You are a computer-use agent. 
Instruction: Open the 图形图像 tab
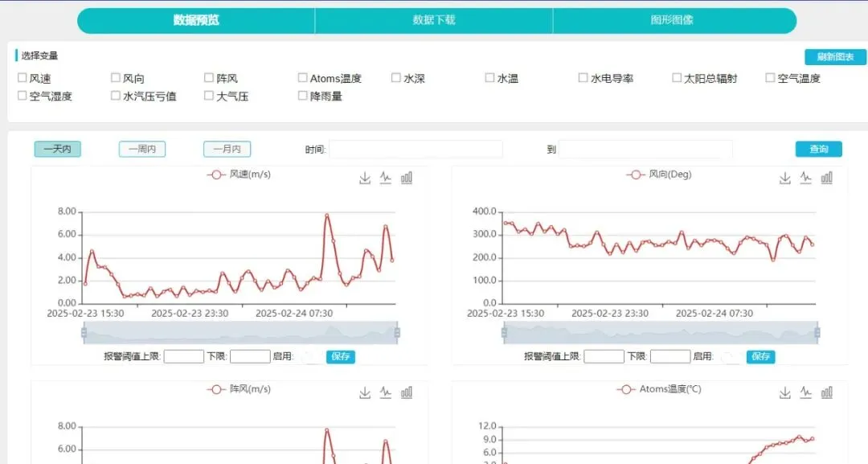(x=674, y=20)
